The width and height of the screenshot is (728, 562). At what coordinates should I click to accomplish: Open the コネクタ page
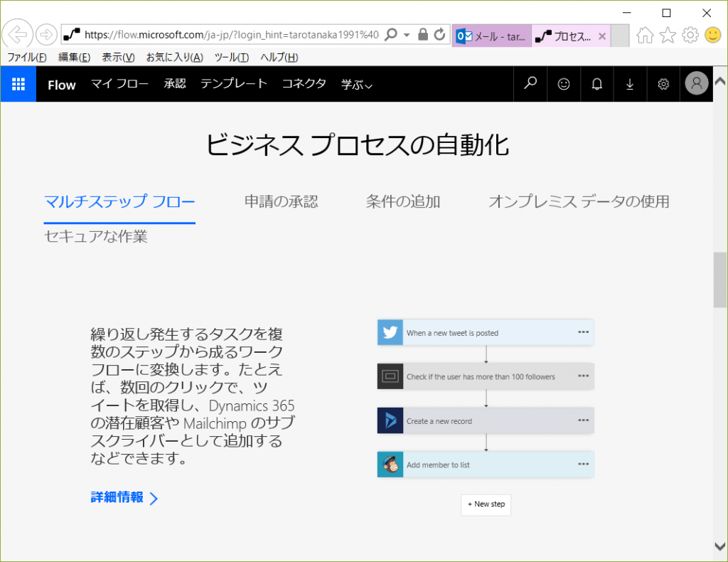coord(304,84)
